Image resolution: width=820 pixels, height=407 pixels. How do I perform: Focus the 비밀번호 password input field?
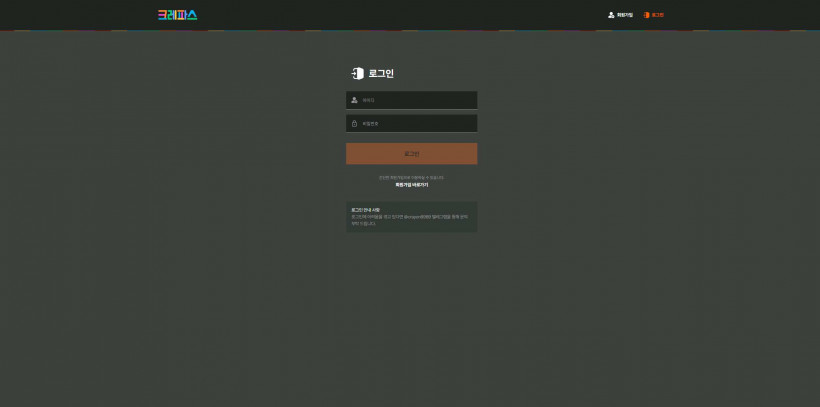click(412, 123)
